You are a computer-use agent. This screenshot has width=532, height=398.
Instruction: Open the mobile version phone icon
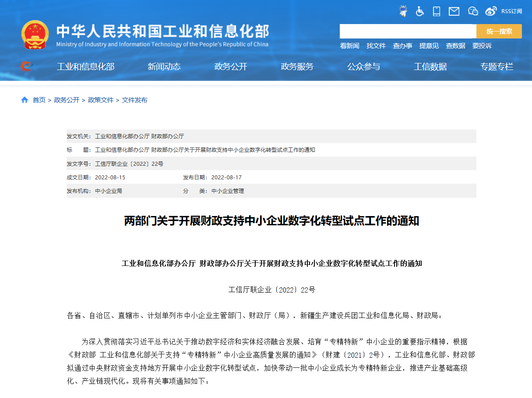(x=437, y=11)
